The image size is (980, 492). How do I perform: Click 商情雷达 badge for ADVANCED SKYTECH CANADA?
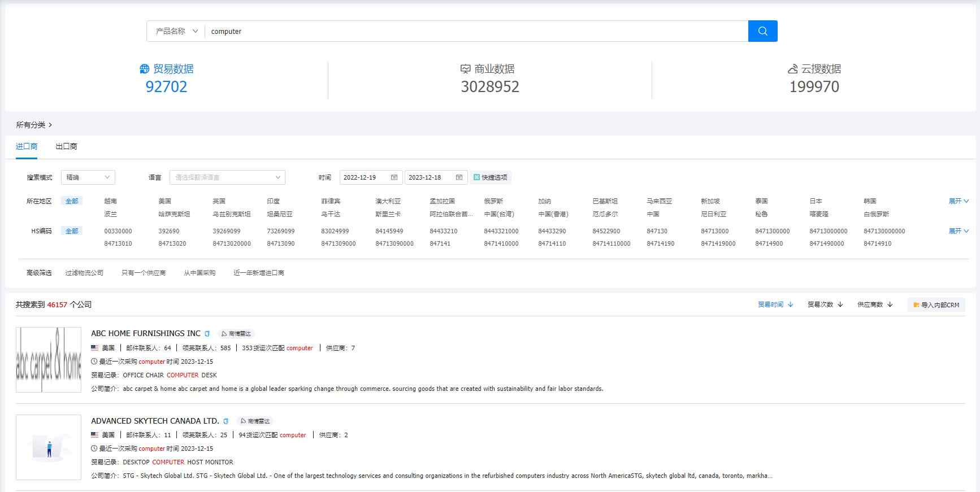pos(255,421)
